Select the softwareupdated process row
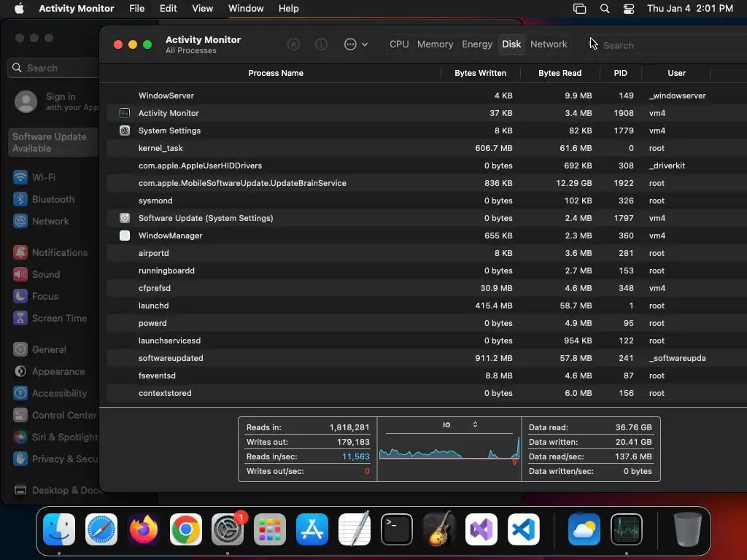The image size is (747, 560). (x=427, y=358)
